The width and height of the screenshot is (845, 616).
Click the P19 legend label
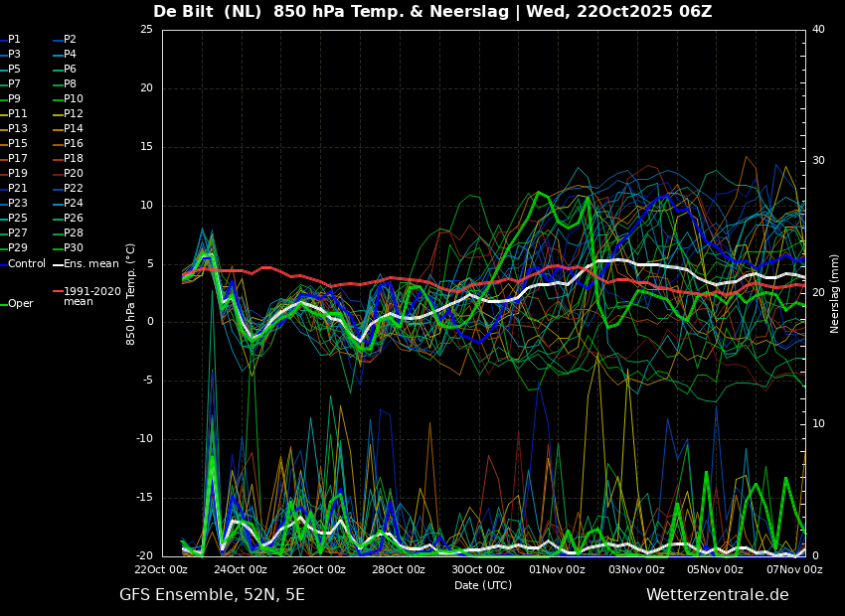17,174
